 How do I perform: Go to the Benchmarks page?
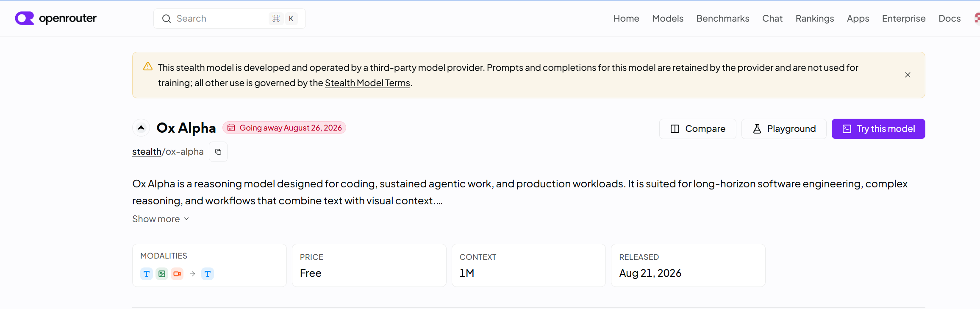(723, 19)
